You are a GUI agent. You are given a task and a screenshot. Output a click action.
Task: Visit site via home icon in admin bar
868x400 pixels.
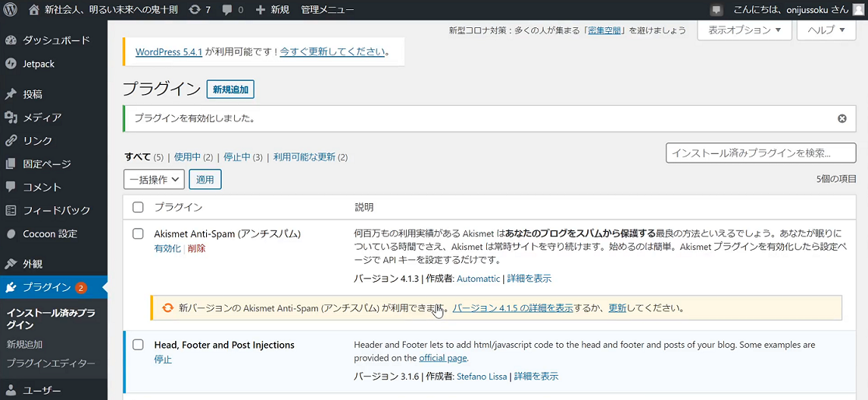point(34,9)
